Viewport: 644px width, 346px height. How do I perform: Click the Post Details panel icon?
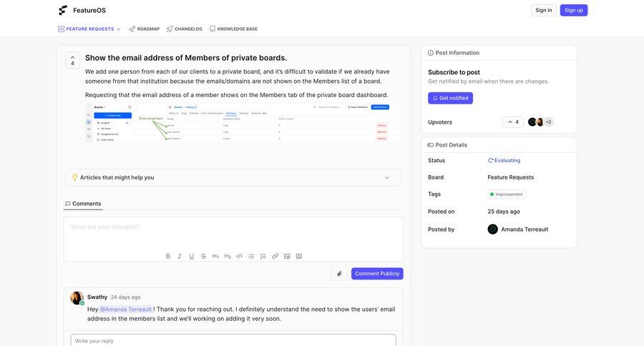coord(431,145)
